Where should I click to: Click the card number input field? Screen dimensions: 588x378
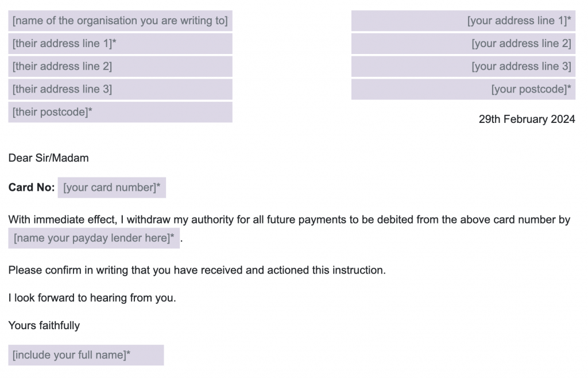(112, 187)
